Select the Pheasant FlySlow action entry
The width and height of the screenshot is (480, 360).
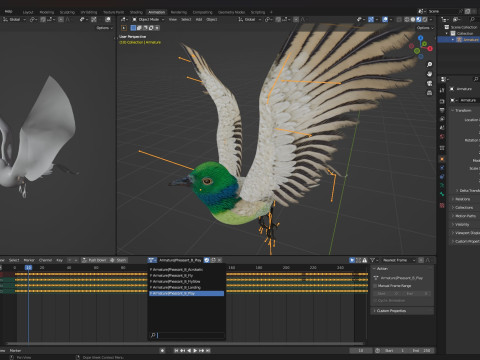coord(186,281)
